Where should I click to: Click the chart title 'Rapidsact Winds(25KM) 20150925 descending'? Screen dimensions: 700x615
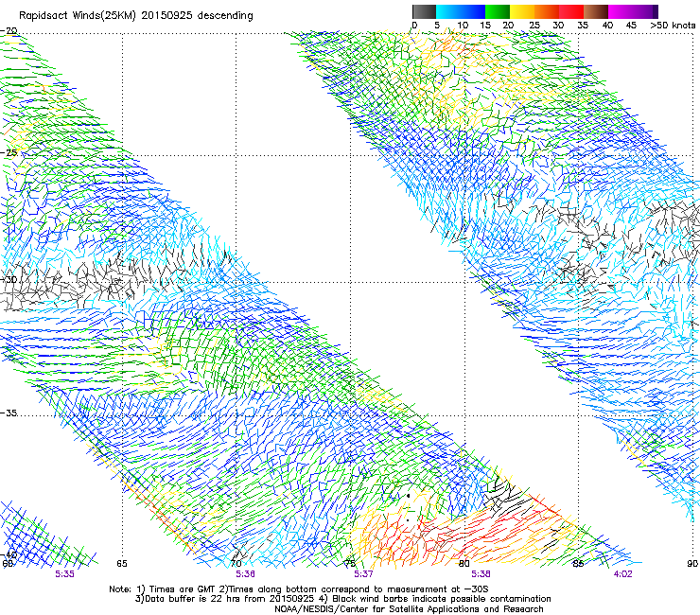135,16
